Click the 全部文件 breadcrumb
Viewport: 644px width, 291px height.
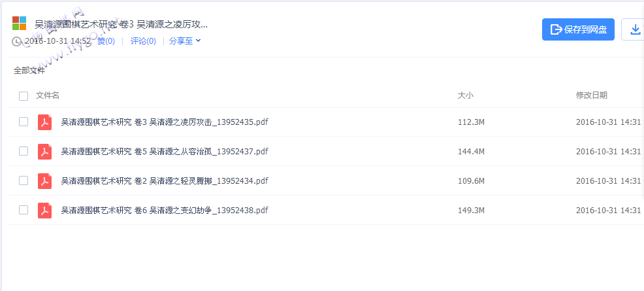29,71
